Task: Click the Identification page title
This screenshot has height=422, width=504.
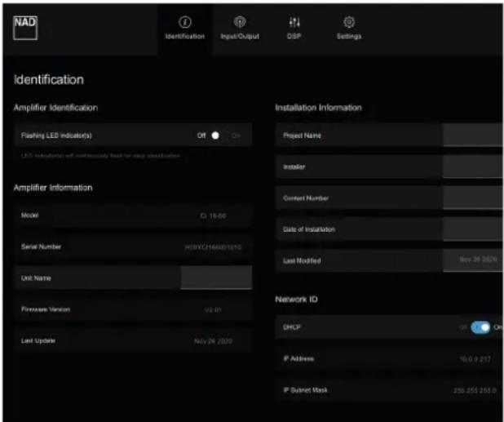Action: [49, 79]
